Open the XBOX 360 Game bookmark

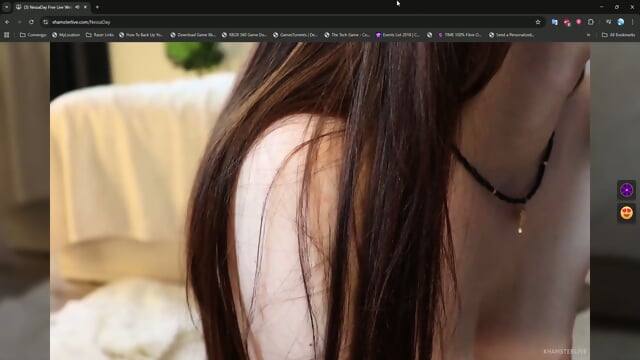click(x=244, y=35)
